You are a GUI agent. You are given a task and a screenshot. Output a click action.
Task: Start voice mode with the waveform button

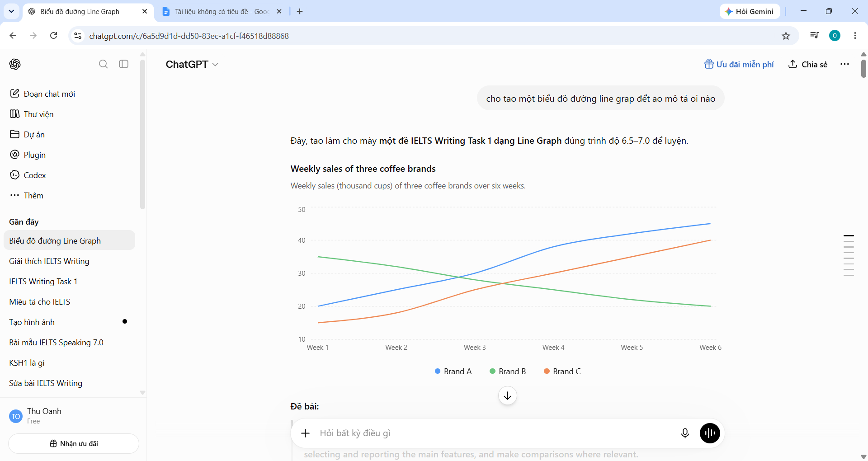pos(710,433)
